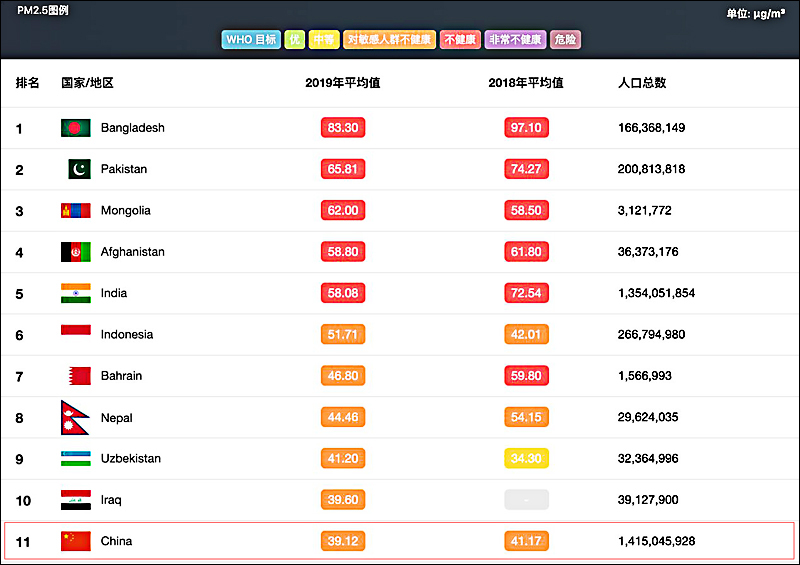
Task: Select the 对敏感人群不健康 legend badge
Action: (x=389, y=39)
